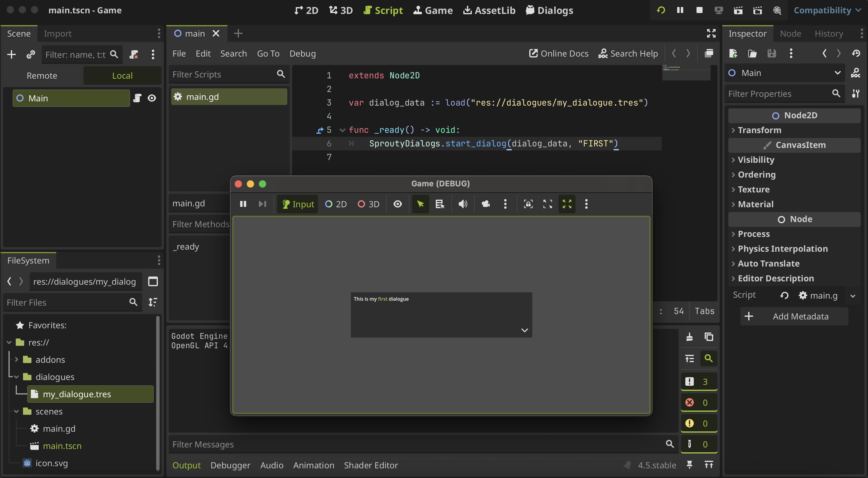
Task: Switch to the Debugger bottom panel tab
Action: [230, 465]
